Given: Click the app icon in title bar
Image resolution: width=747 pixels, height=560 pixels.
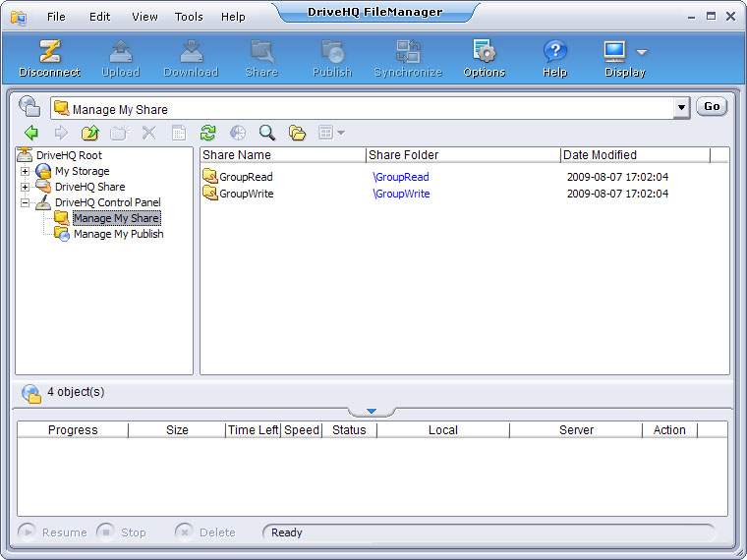Looking at the screenshot, I should [19, 18].
